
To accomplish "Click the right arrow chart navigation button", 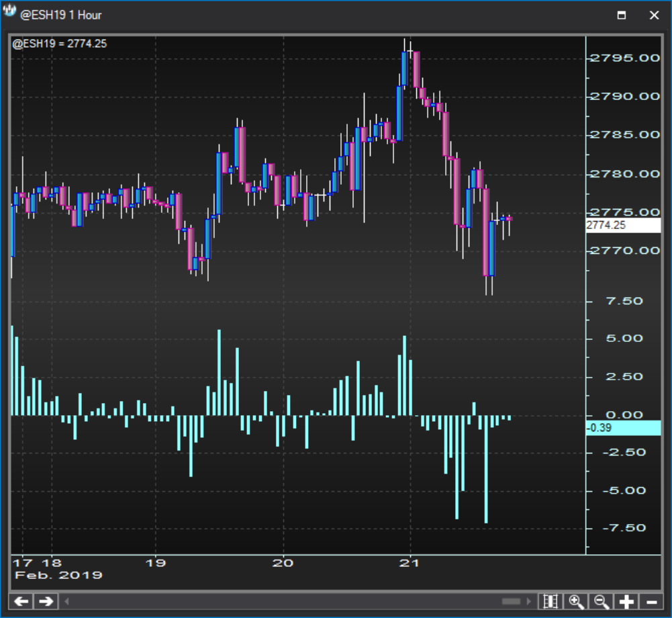I will pyautogui.click(x=46, y=601).
